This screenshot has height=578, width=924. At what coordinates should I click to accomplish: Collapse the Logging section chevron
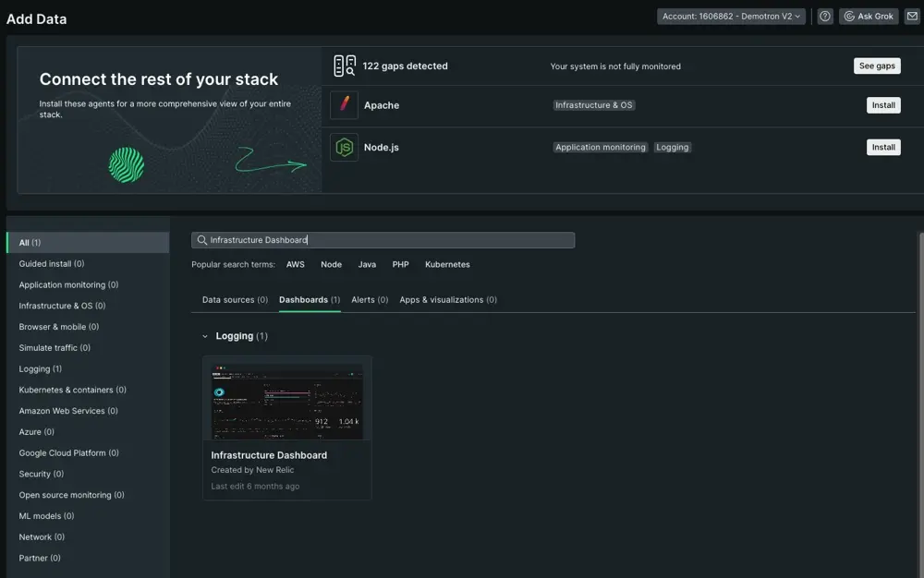pyautogui.click(x=205, y=336)
